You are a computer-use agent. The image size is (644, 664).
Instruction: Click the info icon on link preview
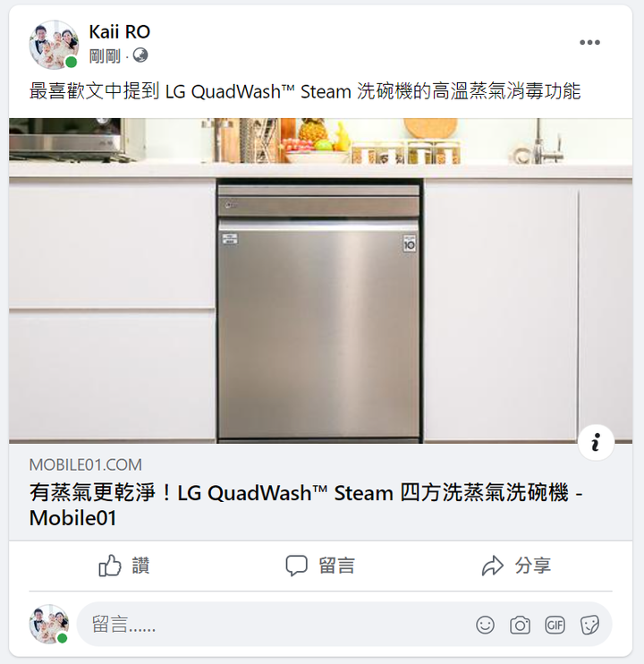pyautogui.click(x=596, y=443)
